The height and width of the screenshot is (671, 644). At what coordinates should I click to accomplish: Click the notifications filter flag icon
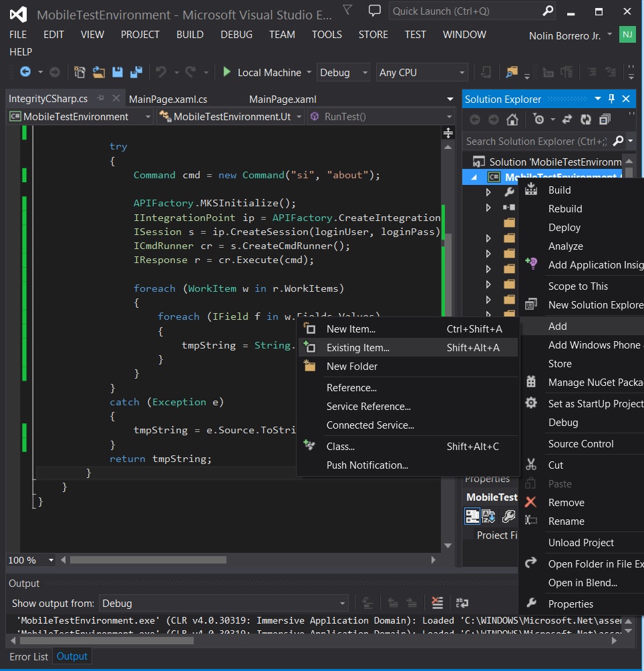coord(347,10)
